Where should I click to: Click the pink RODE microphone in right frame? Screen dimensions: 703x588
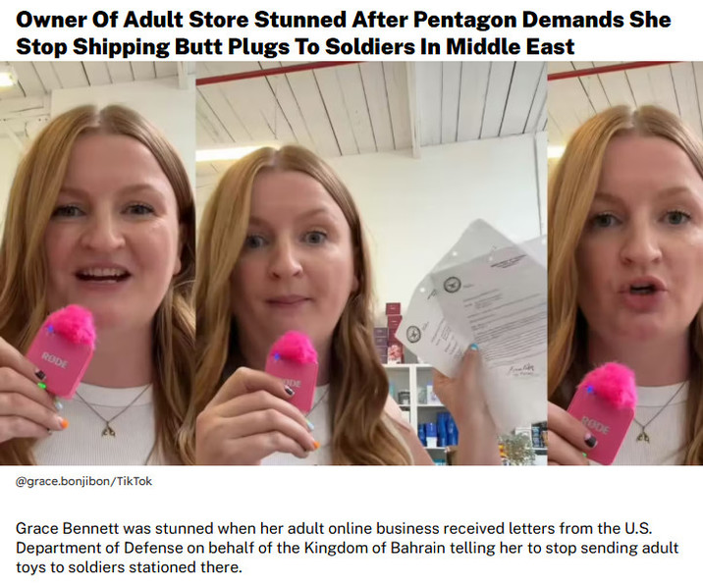coord(605,412)
